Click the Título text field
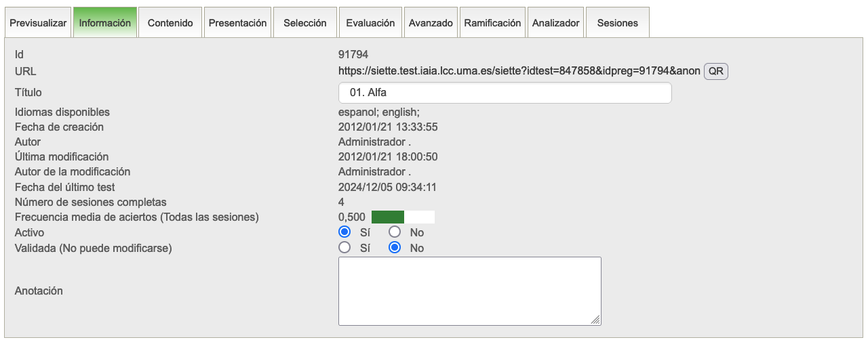The height and width of the screenshot is (342, 868). click(x=505, y=93)
